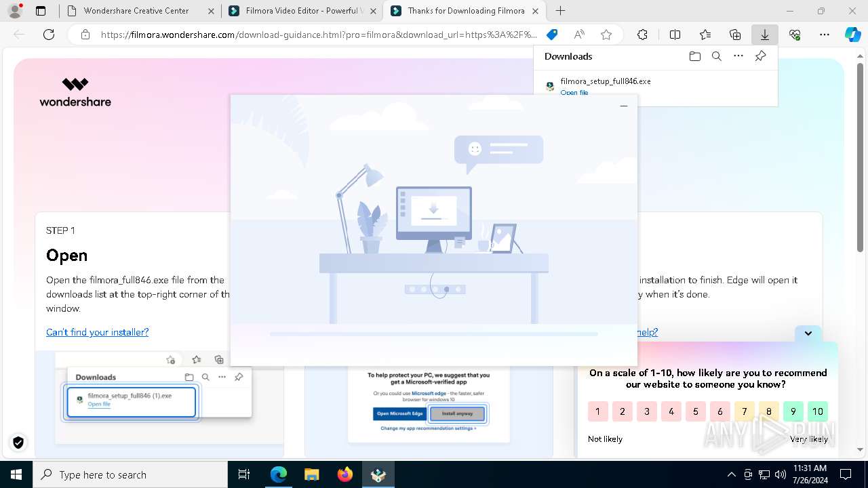Launch Firefox from the taskbar

[x=344, y=474]
